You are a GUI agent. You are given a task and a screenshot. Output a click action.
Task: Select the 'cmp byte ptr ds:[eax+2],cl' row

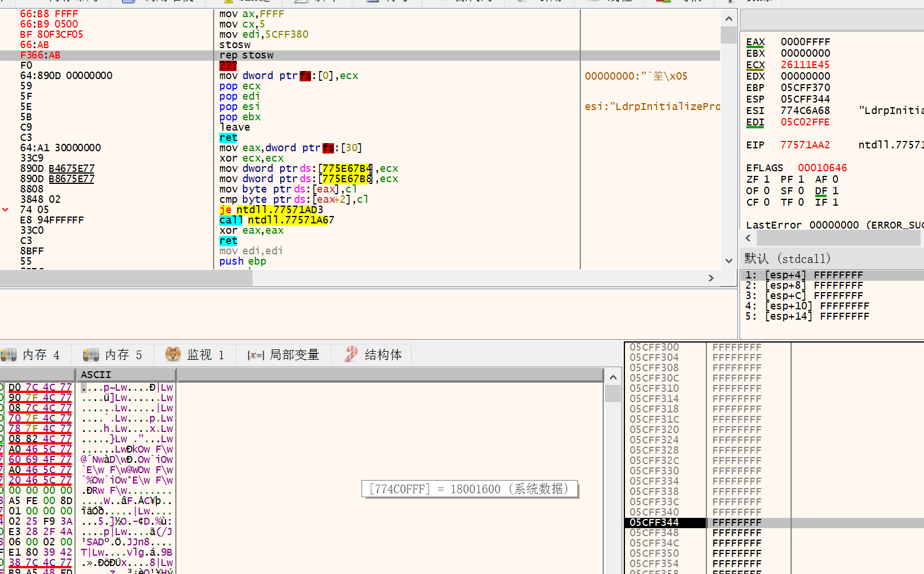[294, 199]
